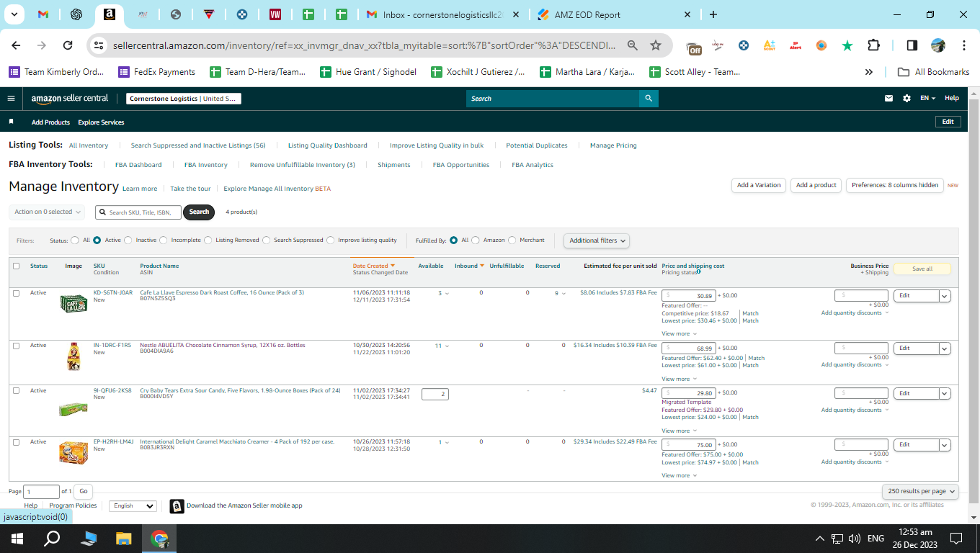
Task: Open File Explorer from the taskbar
Action: [x=124, y=538]
